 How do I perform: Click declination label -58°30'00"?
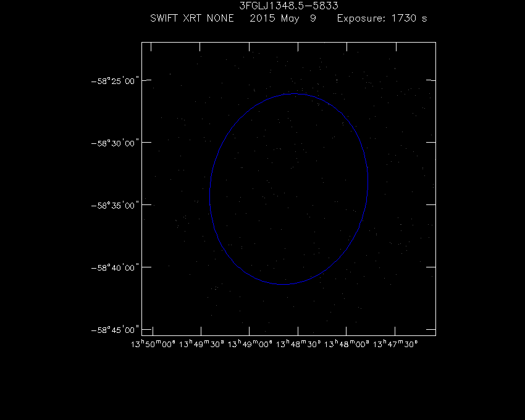[115, 143]
